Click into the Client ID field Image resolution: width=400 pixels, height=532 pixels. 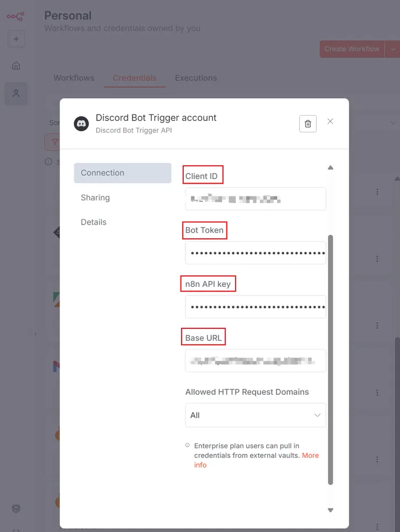click(255, 199)
